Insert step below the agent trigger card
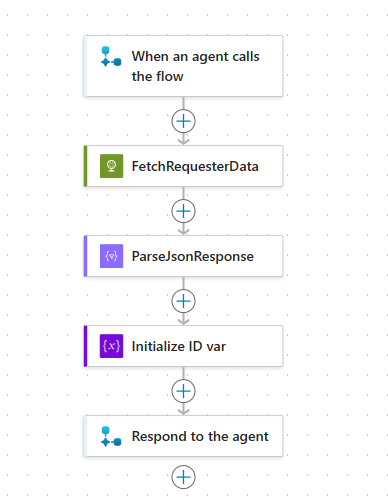Viewport: 388px width, 503px height. tap(183, 121)
